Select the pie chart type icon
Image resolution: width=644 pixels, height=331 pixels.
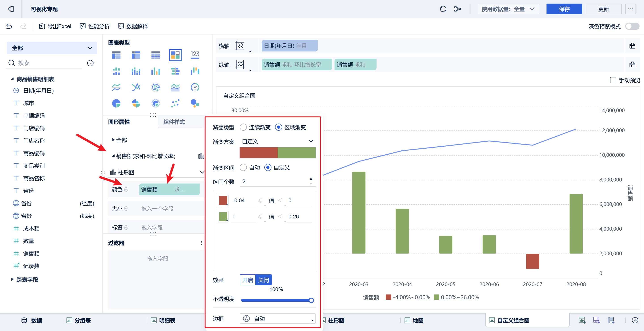[x=116, y=103]
